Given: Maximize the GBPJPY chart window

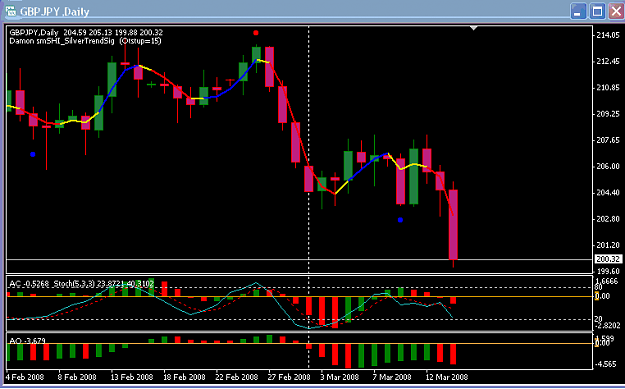Looking at the screenshot, I should click(x=597, y=11).
